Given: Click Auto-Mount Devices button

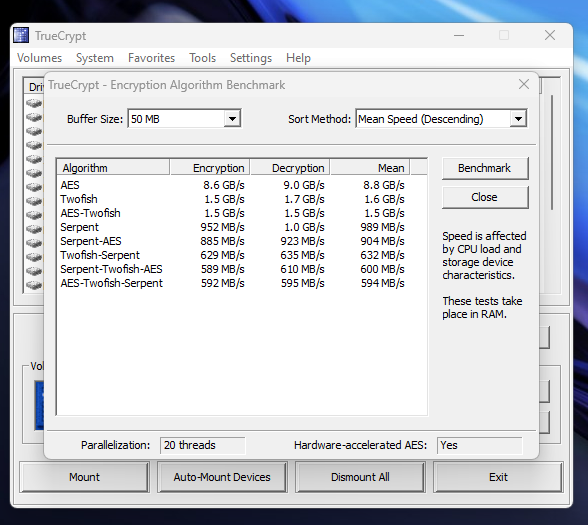Looking at the screenshot, I should coord(222,477).
